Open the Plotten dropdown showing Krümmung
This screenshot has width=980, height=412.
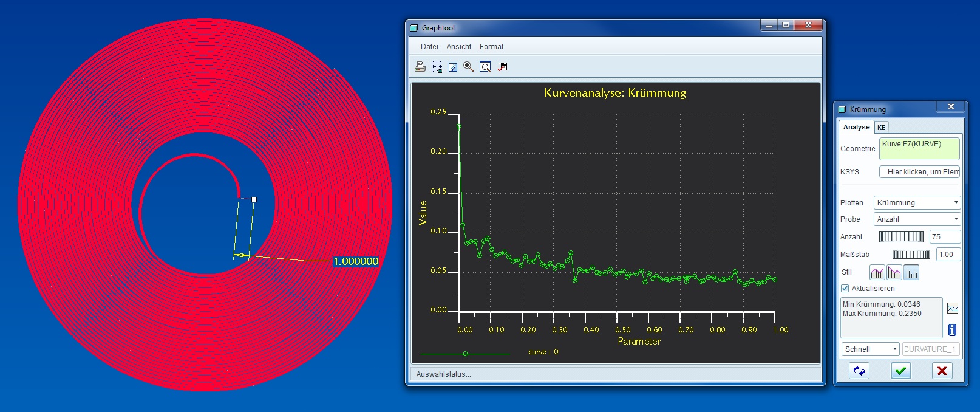(917, 203)
